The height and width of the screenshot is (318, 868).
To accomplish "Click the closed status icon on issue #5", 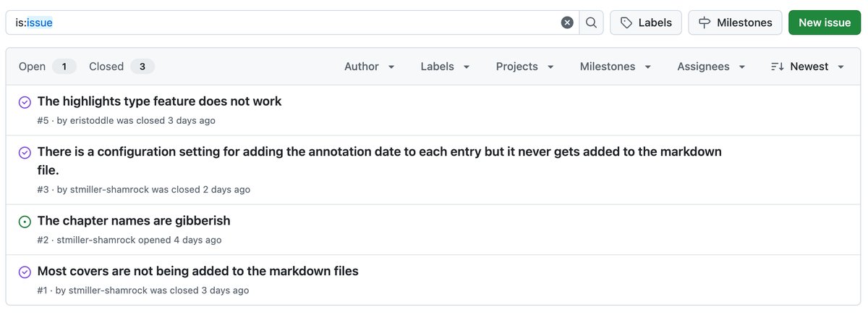I will tap(25, 102).
